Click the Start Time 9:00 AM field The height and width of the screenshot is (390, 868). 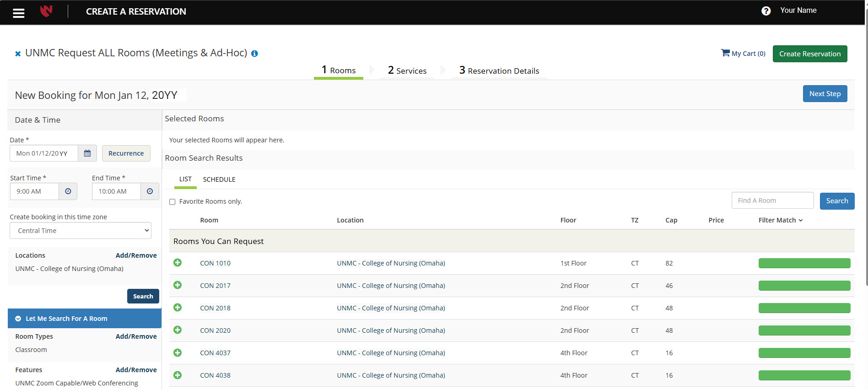34,191
